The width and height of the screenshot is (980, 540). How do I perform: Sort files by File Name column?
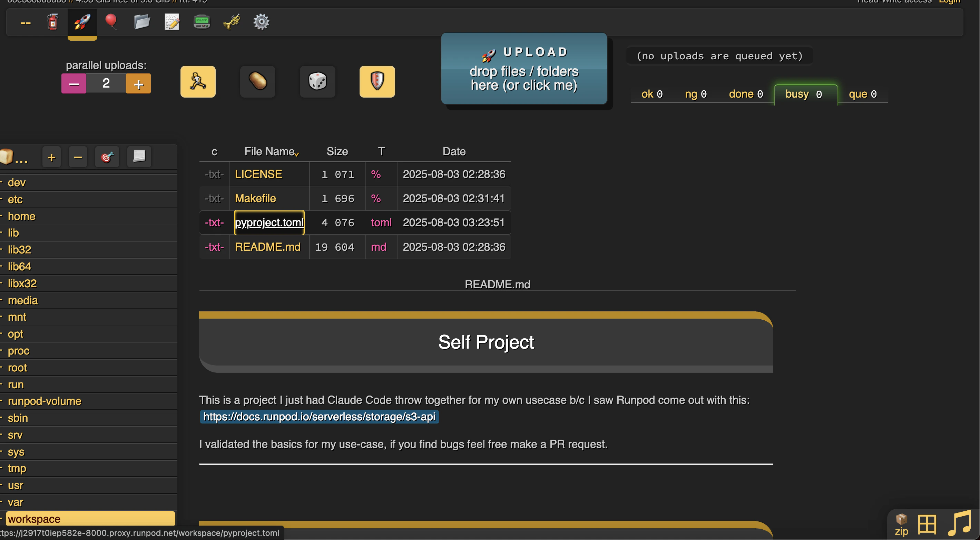click(269, 151)
